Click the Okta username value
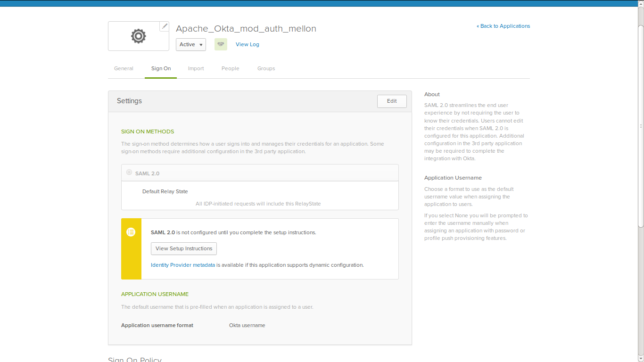The image size is (644, 362). (x=247, y=325)
